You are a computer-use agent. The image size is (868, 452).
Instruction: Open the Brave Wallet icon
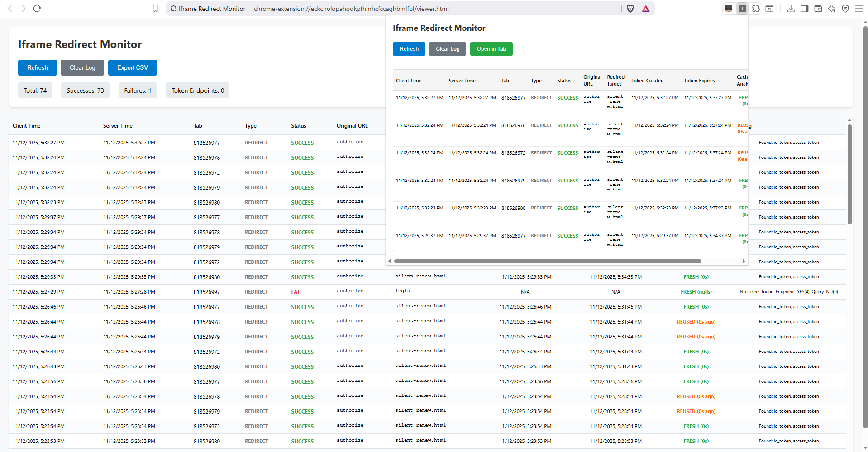pyautogui.click(x=818, y=9)
